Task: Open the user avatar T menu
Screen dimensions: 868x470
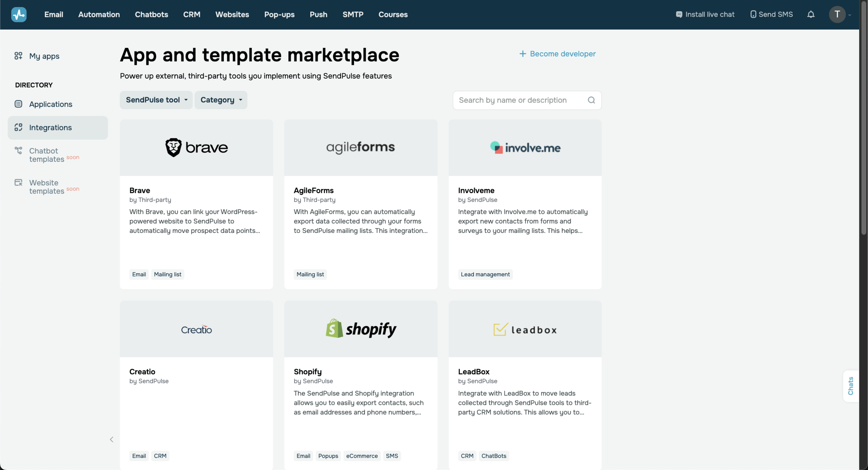Action: pyautogui.click(x=837, y=14)
